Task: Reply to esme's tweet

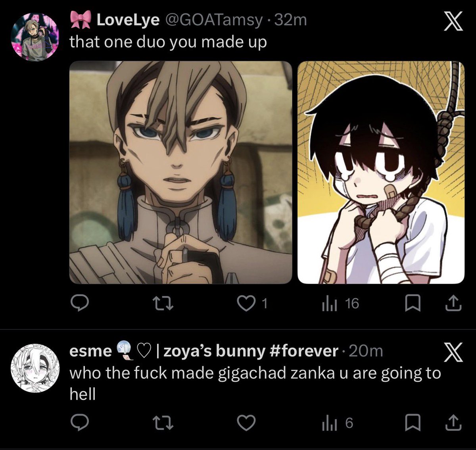Action: click(x=79, y=423)
